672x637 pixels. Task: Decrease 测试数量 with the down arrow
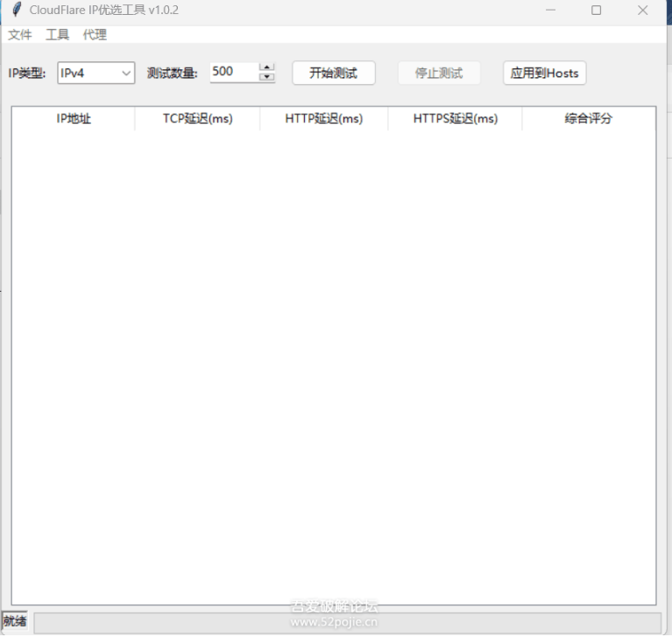[x=267, y=77]
